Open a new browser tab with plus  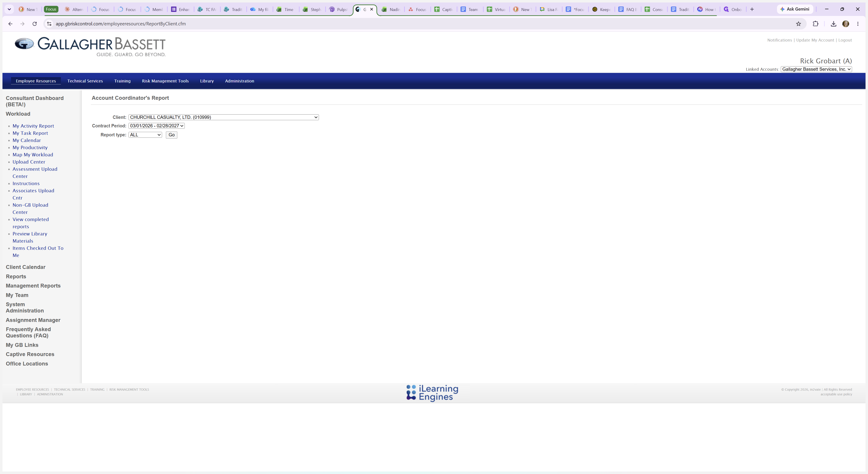point(752,9)
